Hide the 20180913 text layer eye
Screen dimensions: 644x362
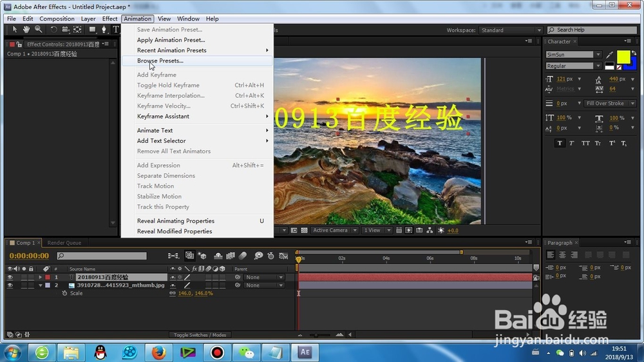point(10,278)
